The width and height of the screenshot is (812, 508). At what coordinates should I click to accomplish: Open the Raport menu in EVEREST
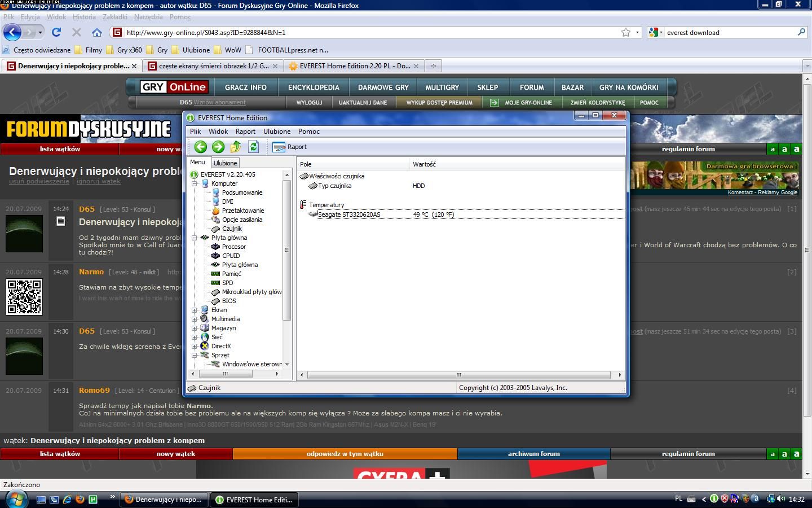[245, 132]
